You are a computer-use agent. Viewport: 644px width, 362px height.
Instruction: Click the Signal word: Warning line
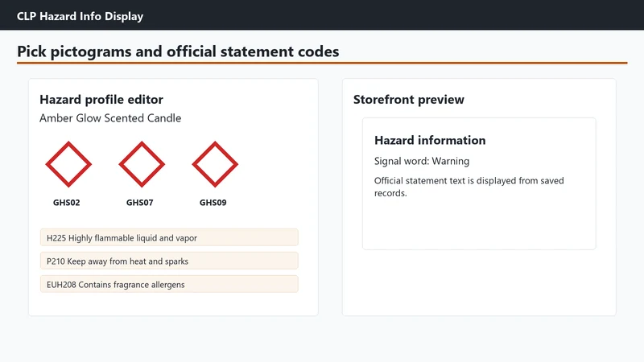point(422,161)
